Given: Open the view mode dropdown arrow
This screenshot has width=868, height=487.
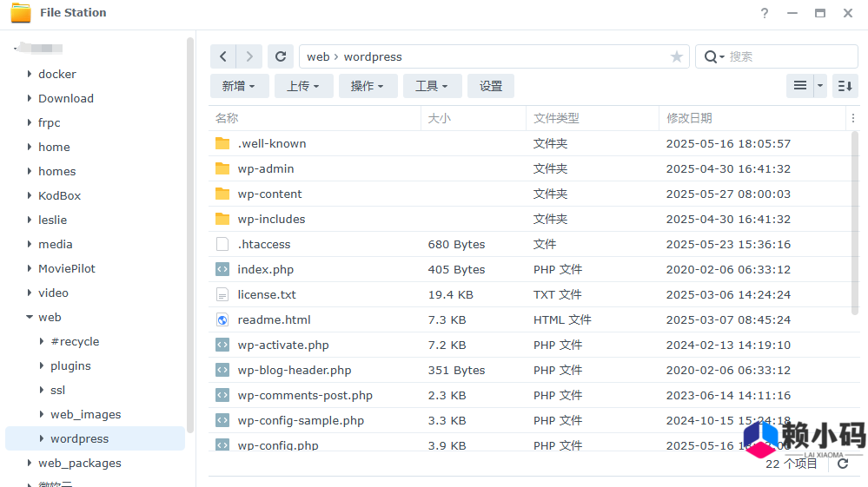Looking at the screenshot, I should tap(820, 86).
